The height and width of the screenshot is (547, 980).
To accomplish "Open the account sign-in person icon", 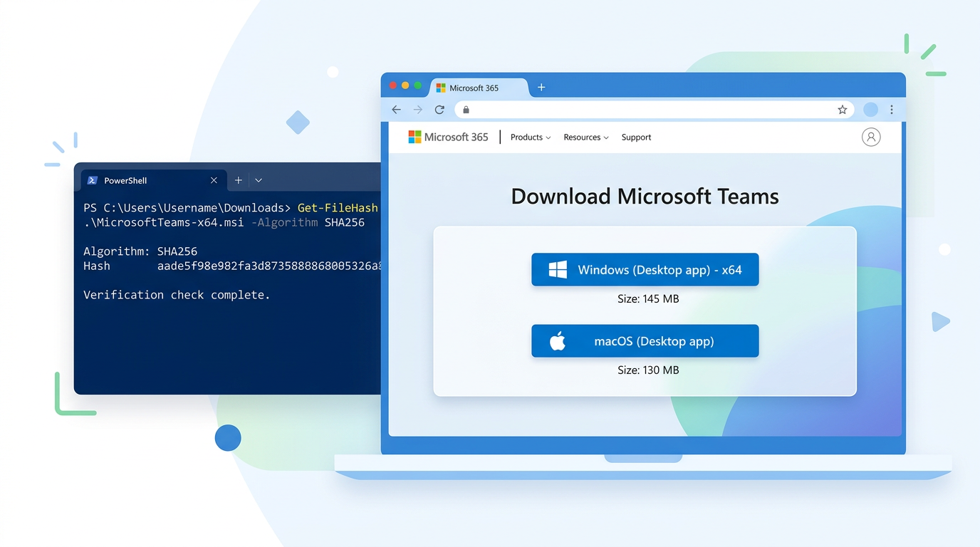I will click(x=871, y=137).
